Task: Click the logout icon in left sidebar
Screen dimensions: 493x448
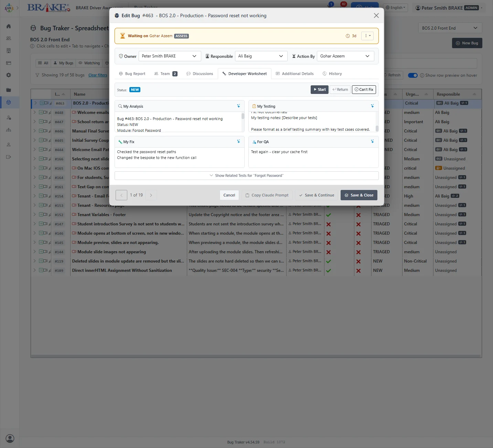Action: (9, 157)
